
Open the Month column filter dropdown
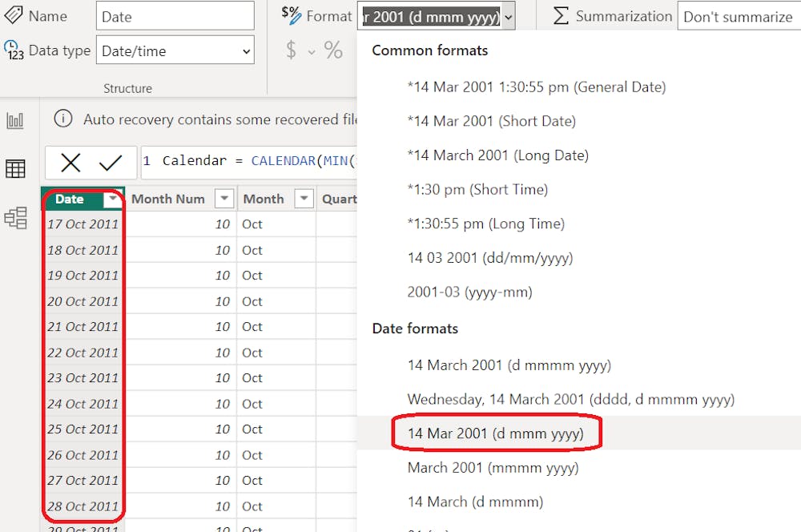pyautogui.click(x=304, y=199)
